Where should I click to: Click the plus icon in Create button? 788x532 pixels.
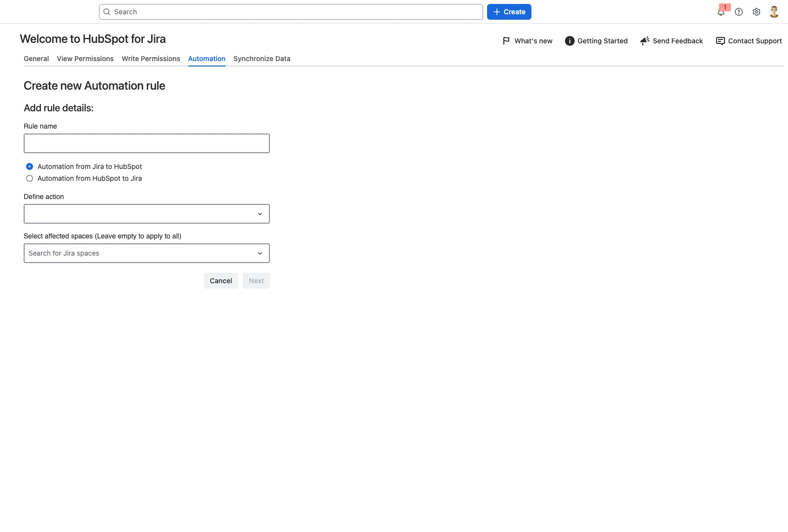(x=497, y=12)
